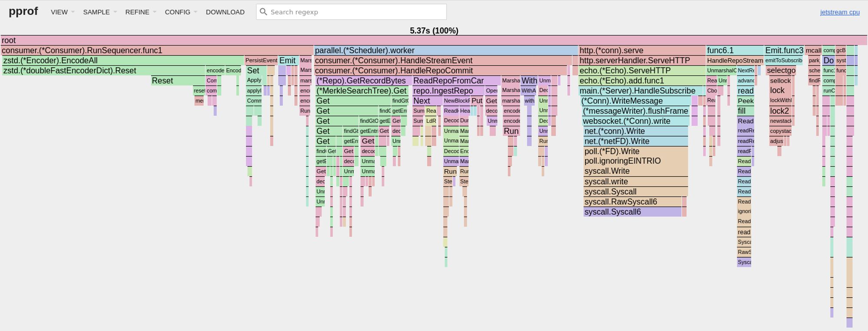Select (*MerkleSearchTree).Get frame
868x331 pixels.
362,91
